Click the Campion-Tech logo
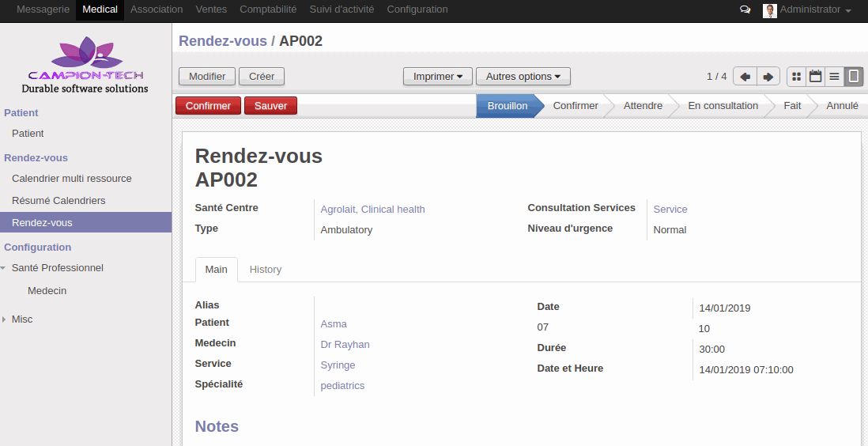This screenshot has height=446, width=868. (x=85, y=65)
